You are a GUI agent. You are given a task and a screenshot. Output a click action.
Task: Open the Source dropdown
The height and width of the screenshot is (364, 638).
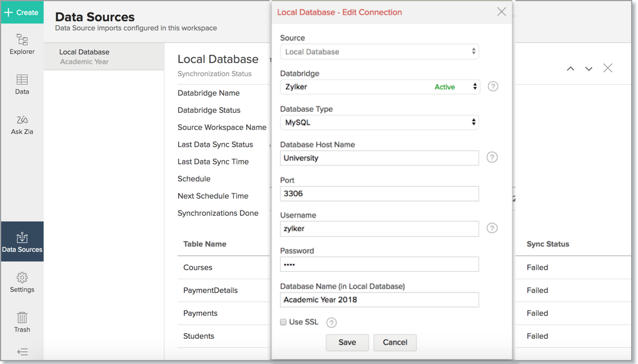tap(379, 51)
